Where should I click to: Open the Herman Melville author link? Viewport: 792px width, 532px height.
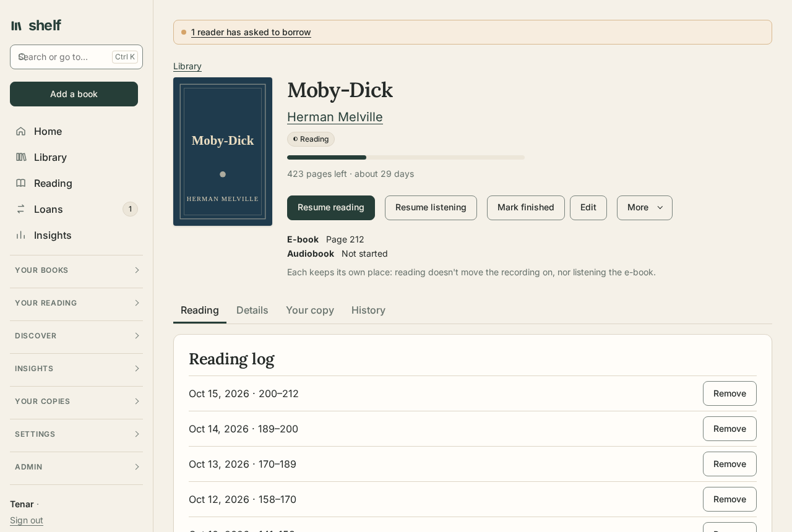click(x=335, y=117)
